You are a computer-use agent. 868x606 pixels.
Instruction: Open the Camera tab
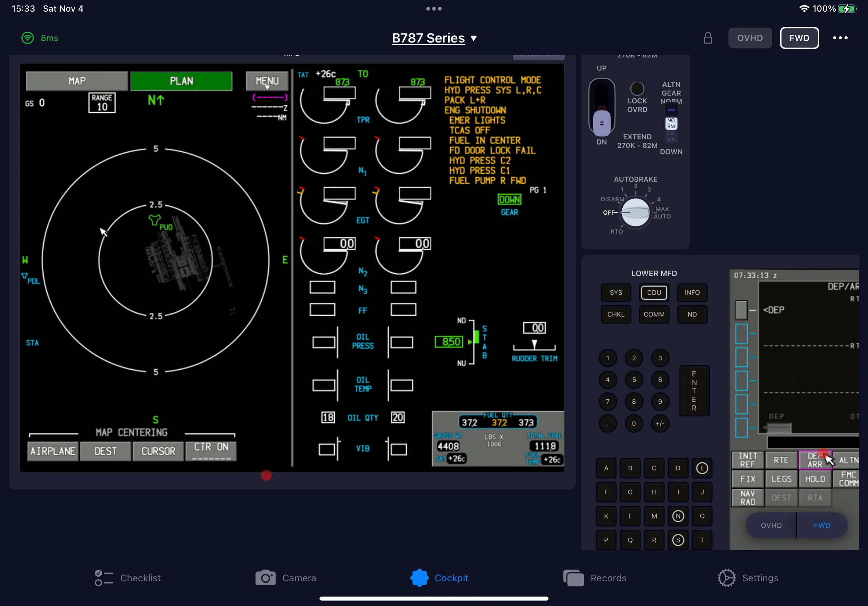pyautogui.click(x=286, y=578)
